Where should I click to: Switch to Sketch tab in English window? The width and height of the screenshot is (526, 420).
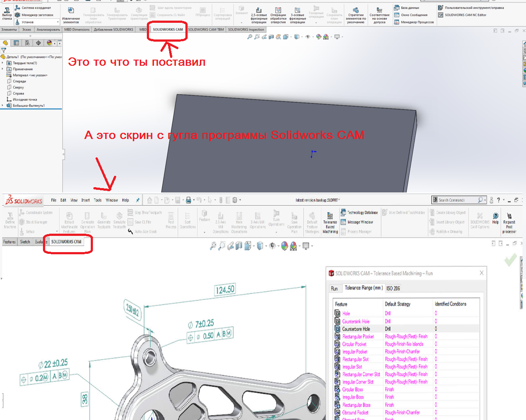pos(25,242)
